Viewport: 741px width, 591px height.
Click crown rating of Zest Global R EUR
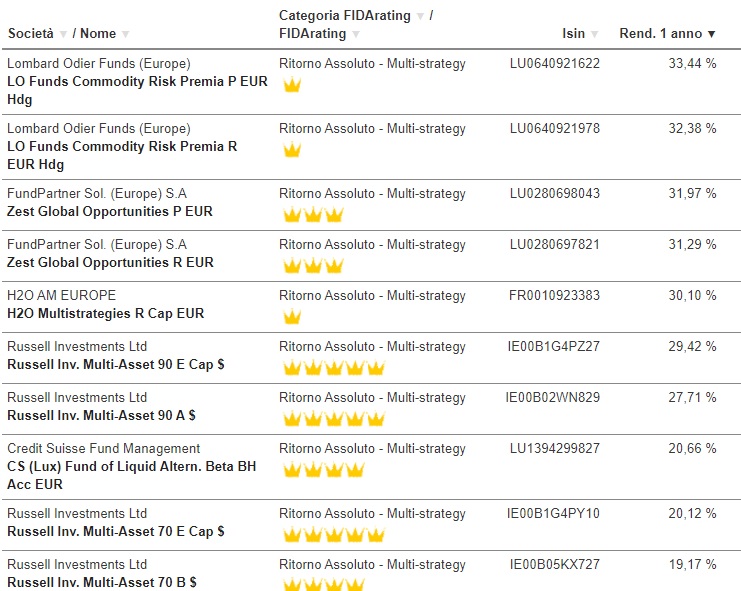pyautogui.click(x=313, y=266)
